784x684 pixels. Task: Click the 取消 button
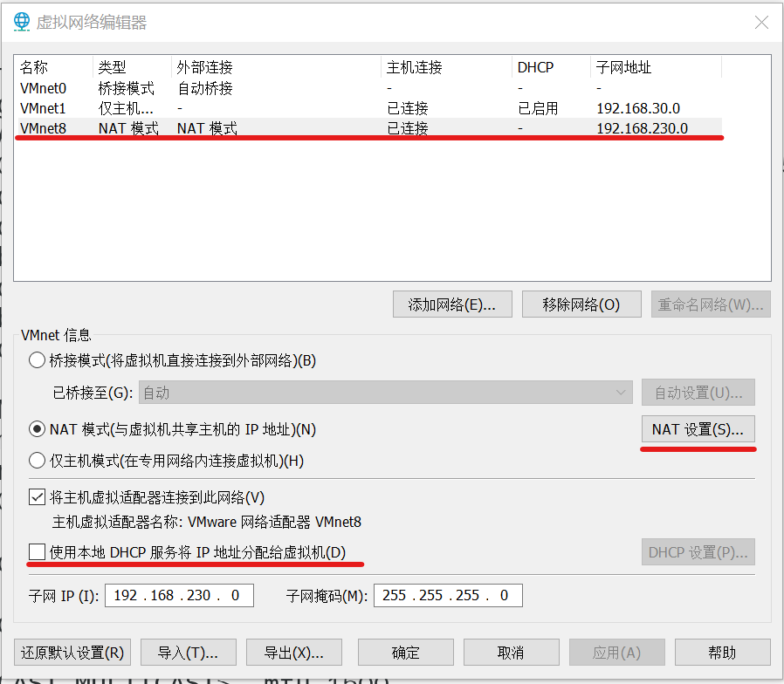click(x=511, y=653)
